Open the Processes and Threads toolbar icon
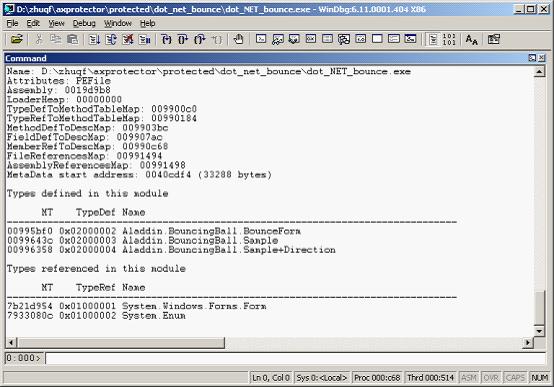The image size is (554, 387). coord(394,39)
